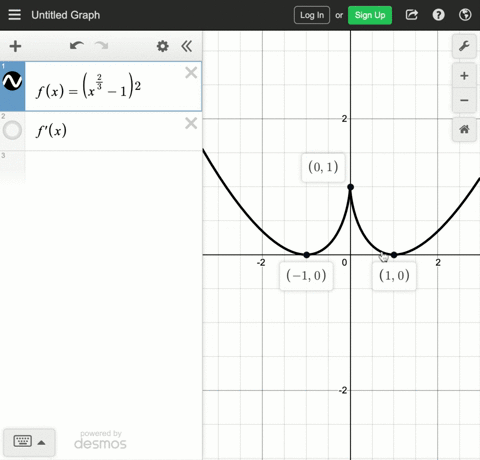Image resolution: width=480 pixels, height=460 pixels.
Task: Click the Untitled Graph title
Action: tap(66, 15)
